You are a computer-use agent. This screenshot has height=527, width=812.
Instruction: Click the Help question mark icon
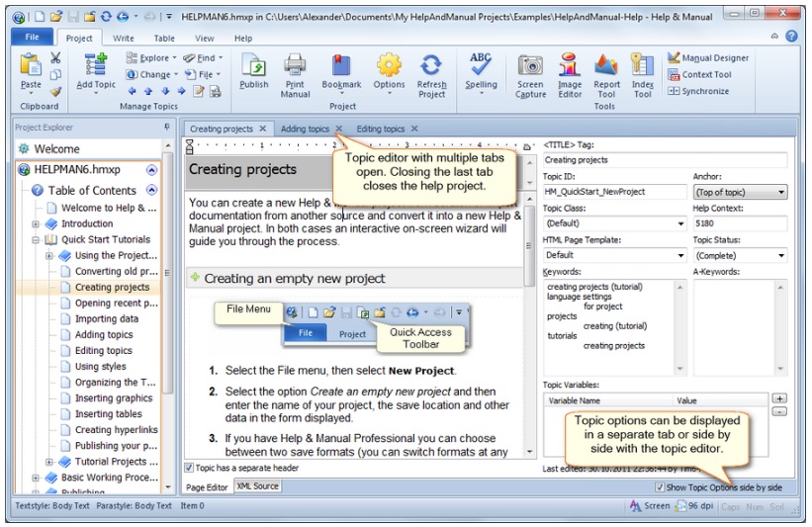(791, 36)
